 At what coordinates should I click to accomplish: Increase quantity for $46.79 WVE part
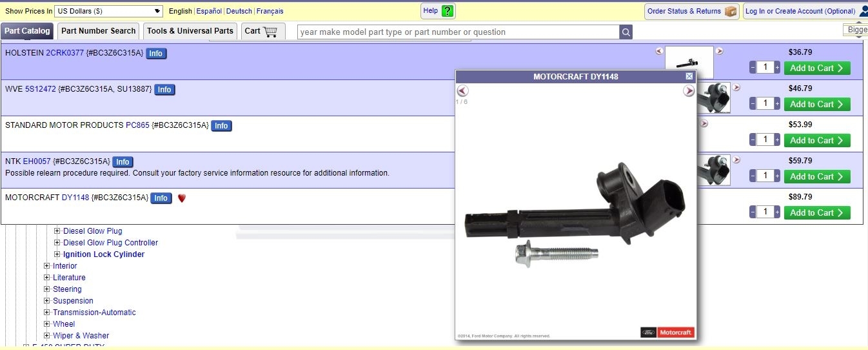click(x=777, y=103)
